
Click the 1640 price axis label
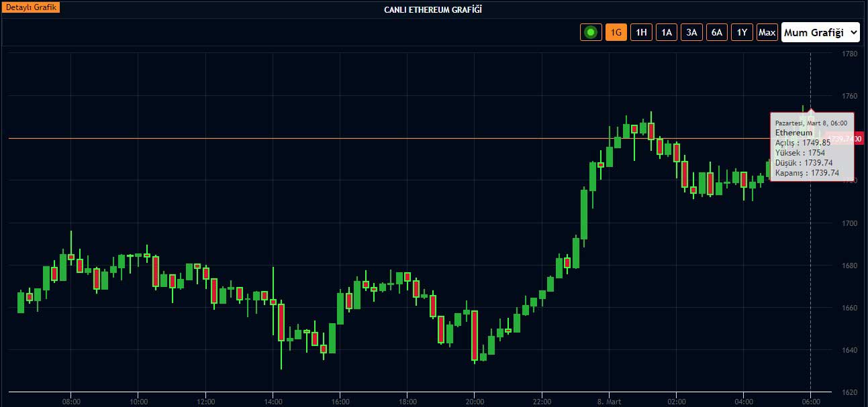tap(849, 350)
